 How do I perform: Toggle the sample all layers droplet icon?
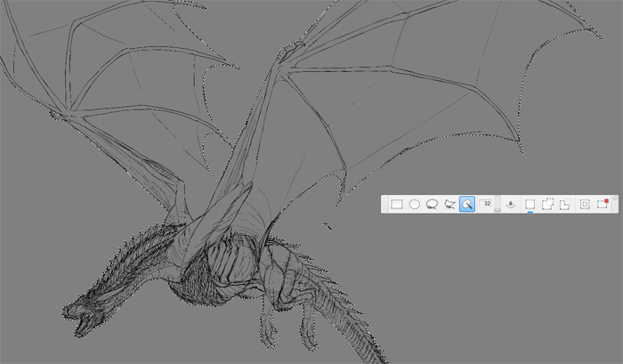point(511,205)
